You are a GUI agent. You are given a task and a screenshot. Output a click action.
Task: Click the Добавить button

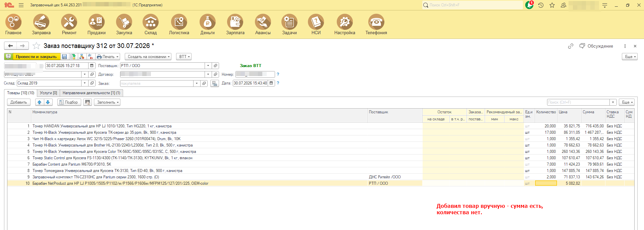click(19, 102)
